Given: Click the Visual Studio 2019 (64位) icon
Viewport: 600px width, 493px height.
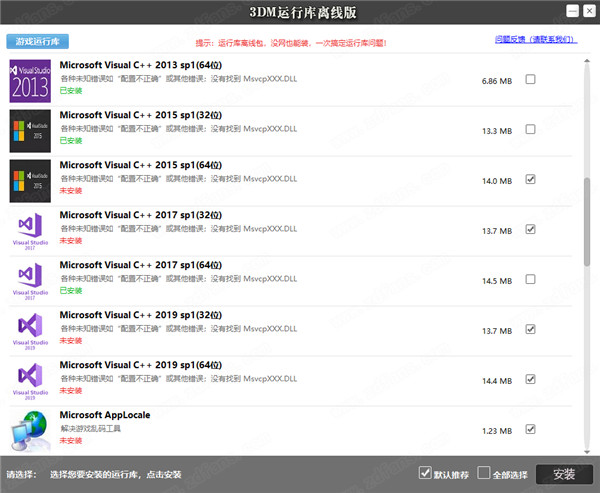Looking at the screenshot, I should [30, 379].
